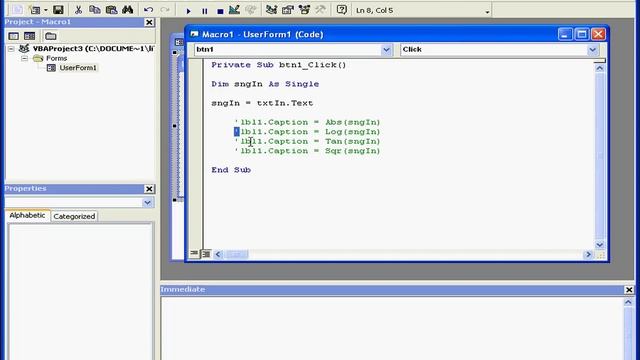The width and height of the screenshot is (640, 360).
Task: Click the commented Abs(sngIn) line
Action: [307, 122]
